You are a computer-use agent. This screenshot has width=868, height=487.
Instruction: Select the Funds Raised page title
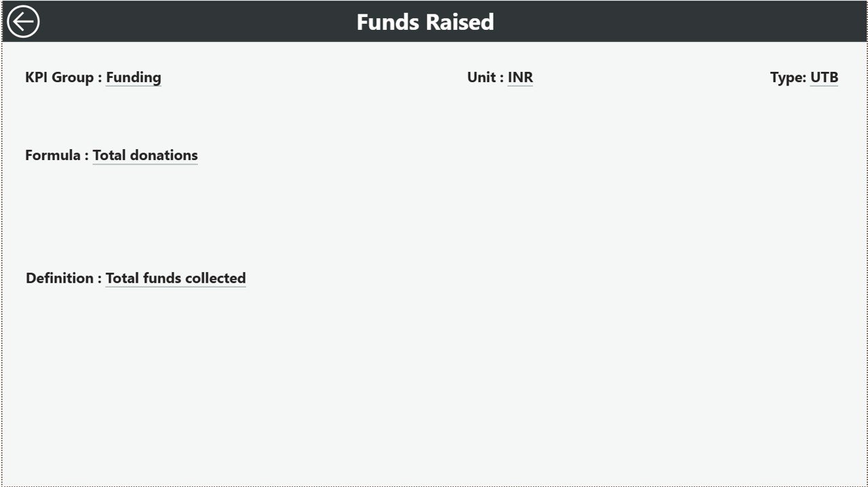[425, 22]
